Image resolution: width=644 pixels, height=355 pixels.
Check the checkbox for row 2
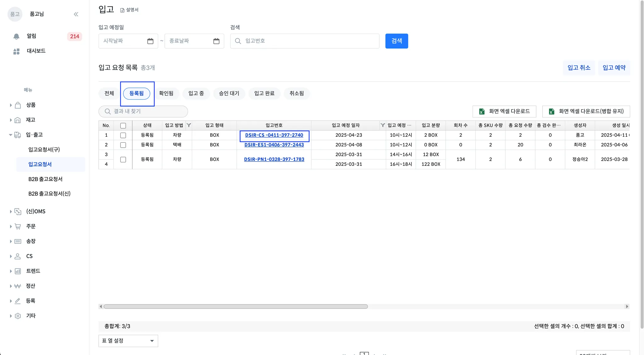click(x=123, y=145)
